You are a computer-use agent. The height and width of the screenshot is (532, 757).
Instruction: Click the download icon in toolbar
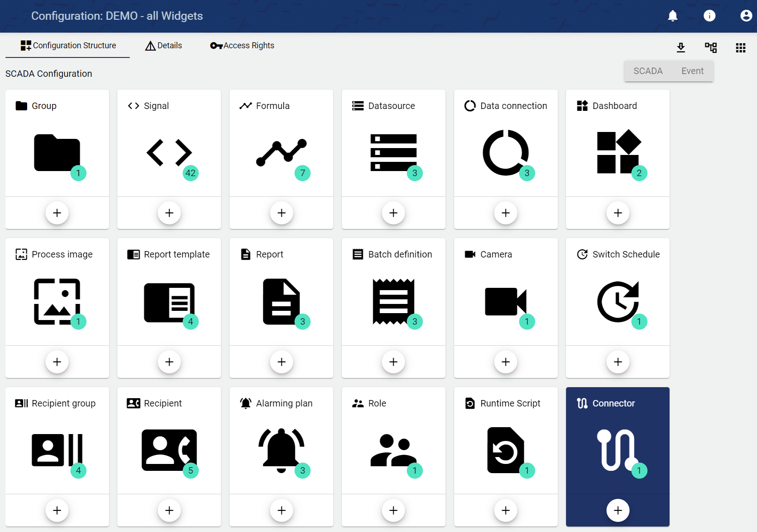(x=681, y=47)
